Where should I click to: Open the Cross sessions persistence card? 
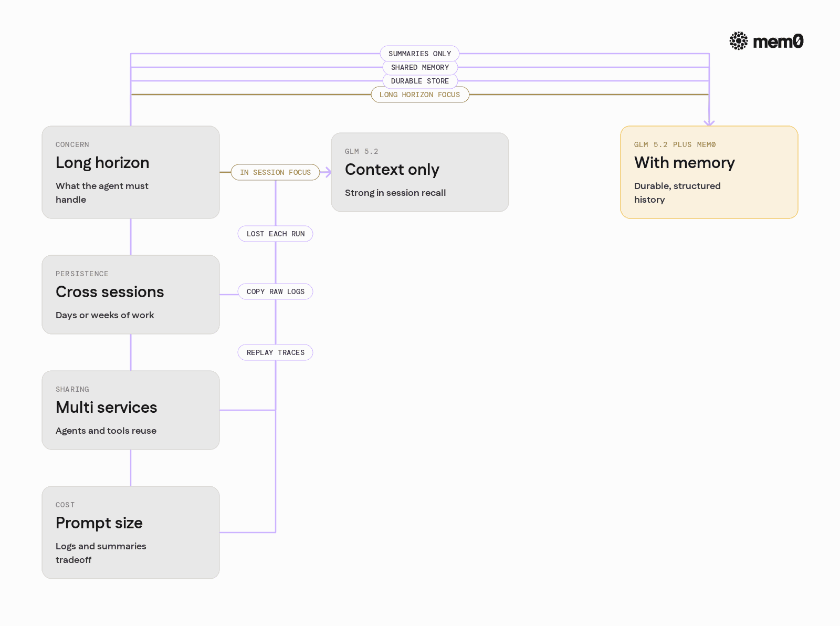click(x=131, y=295)
